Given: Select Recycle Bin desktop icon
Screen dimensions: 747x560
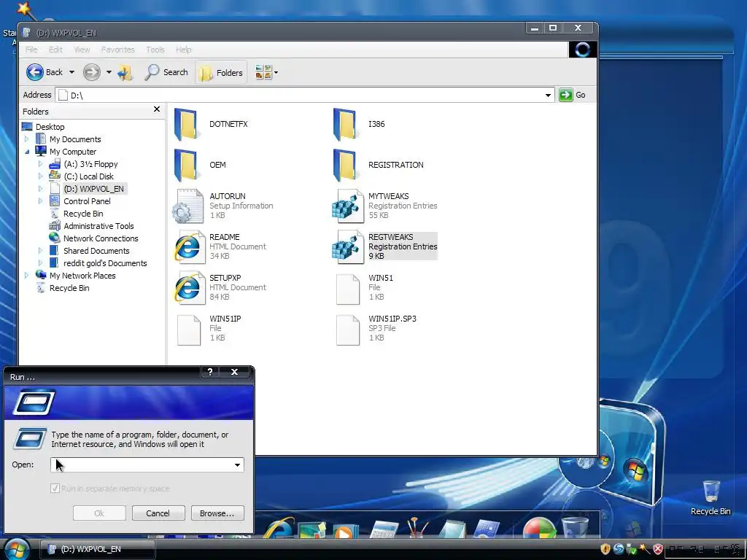Looking at the screenshot, I should [x=711, y=497].
